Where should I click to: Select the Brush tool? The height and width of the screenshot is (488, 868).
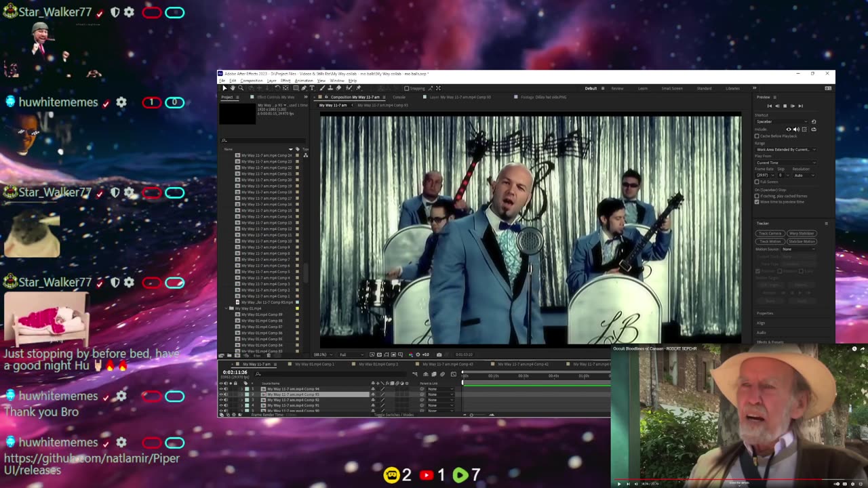[322, 88]
